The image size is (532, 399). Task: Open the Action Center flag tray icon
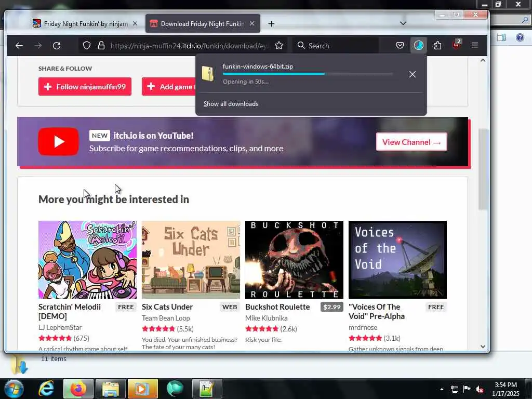click(467, 389)
